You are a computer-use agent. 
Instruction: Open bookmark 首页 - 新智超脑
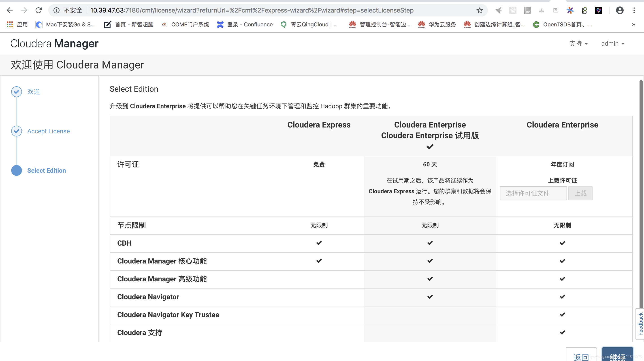pyautogui.click(x=129, y=24)
